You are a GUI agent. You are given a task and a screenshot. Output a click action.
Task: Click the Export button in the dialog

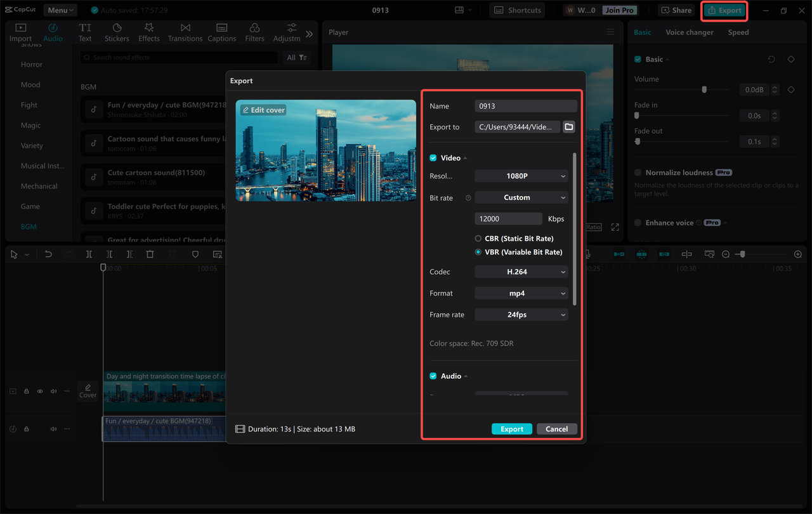(x=511, y=428)
